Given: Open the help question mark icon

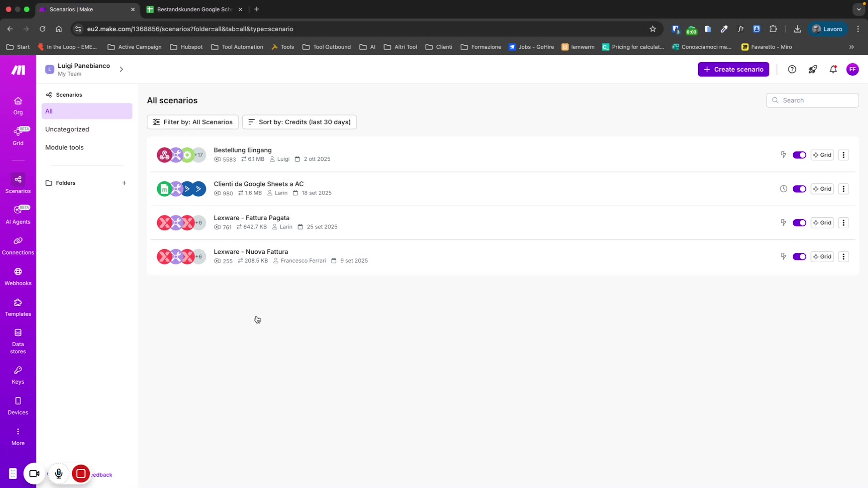Looking at the screenshot, I should pos(792,70).
